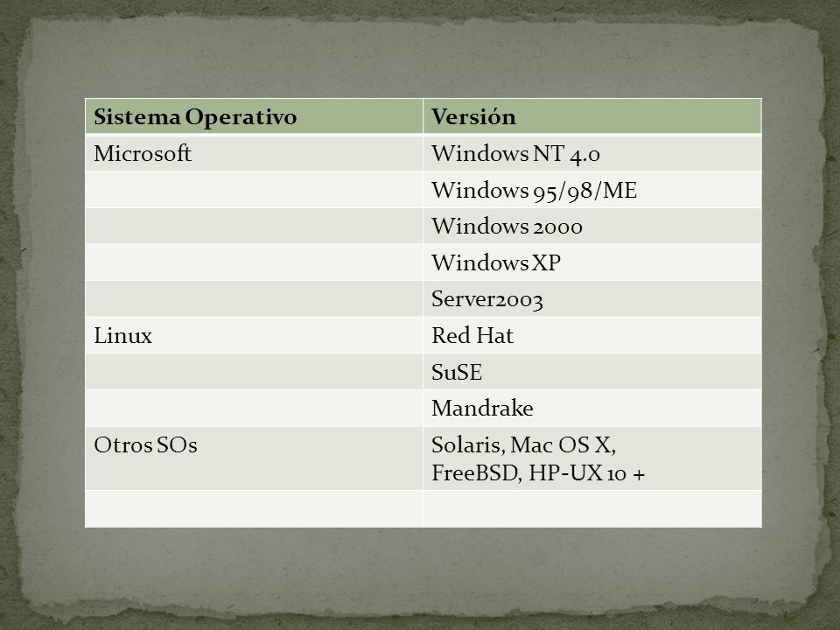Screen dimensions: 840x630
Task: Click the Windows 2000 cell
Action: 592,226
